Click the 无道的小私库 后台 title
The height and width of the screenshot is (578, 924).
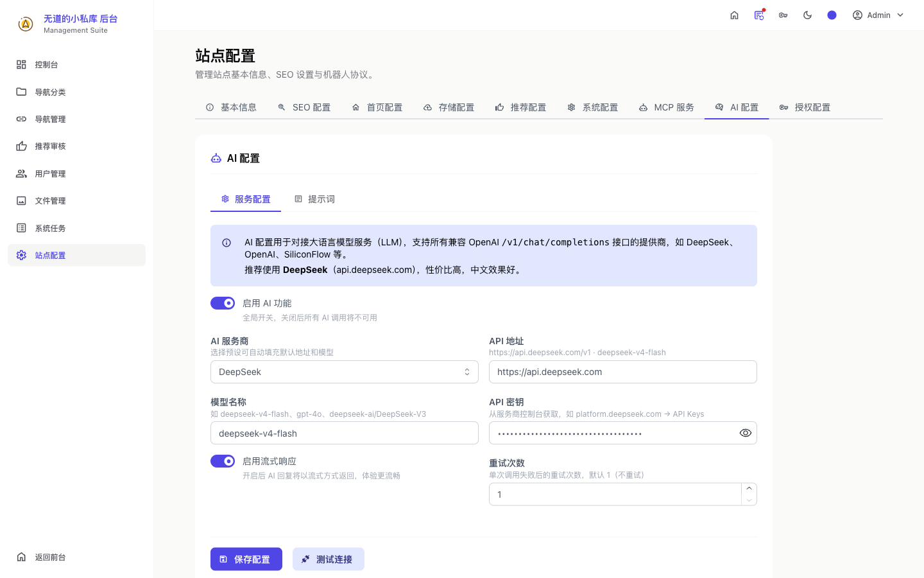pyautogui.click(x=81, y=19)
